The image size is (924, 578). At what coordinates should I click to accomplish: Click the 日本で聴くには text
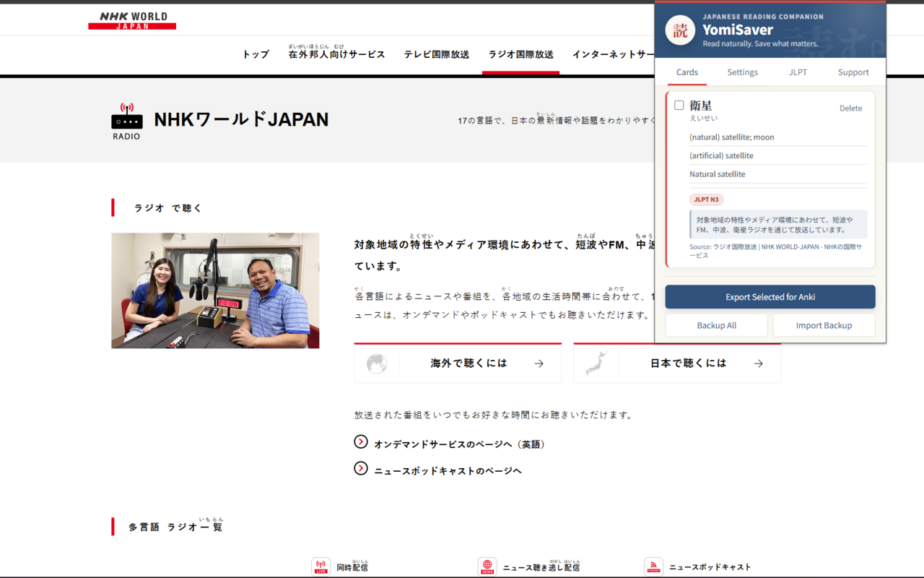(688, 363)
